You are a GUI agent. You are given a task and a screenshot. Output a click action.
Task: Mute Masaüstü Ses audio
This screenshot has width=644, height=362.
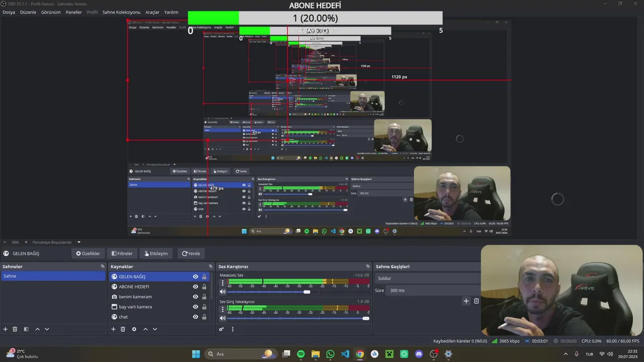pos(223,292)
